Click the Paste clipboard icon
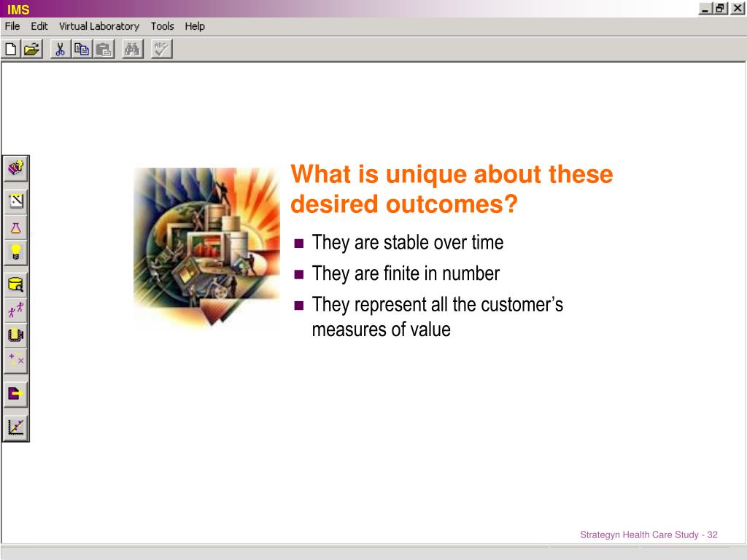This screenshot has height=560, width=747. coord(104,49)
